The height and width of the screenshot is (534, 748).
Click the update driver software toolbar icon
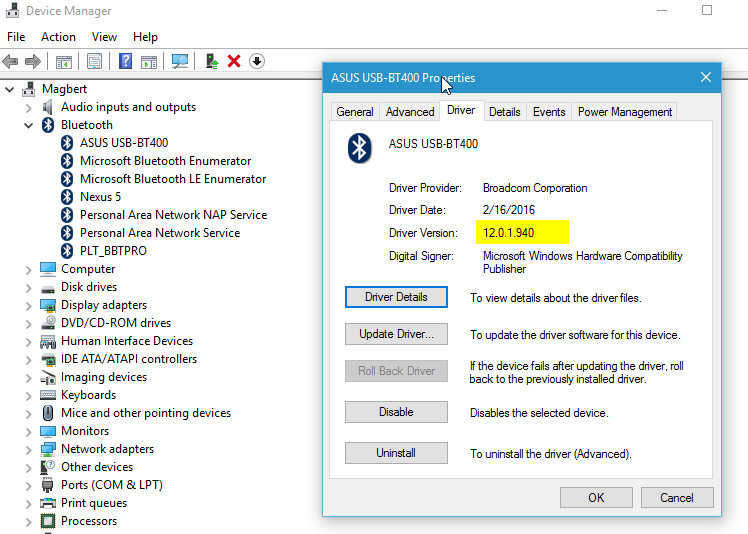212,61
